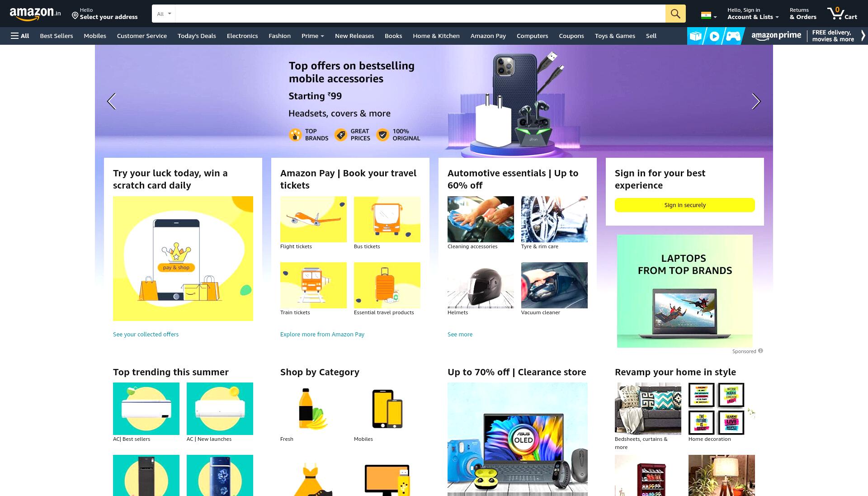
Task: Go to Today's Deals
Action: [x=197, y=36]
